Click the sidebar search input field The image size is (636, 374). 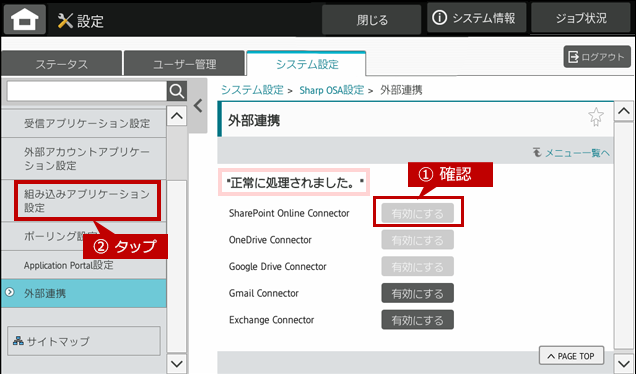tap(87, 91)
